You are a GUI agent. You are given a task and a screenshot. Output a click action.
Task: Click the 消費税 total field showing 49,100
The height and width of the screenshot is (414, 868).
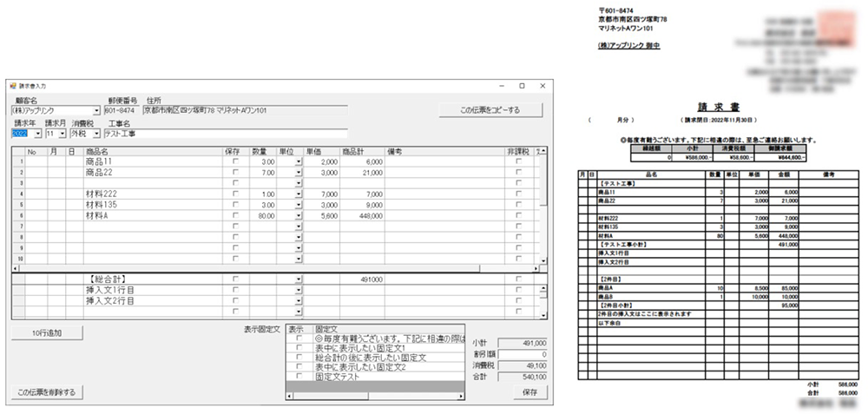(523, 366)
